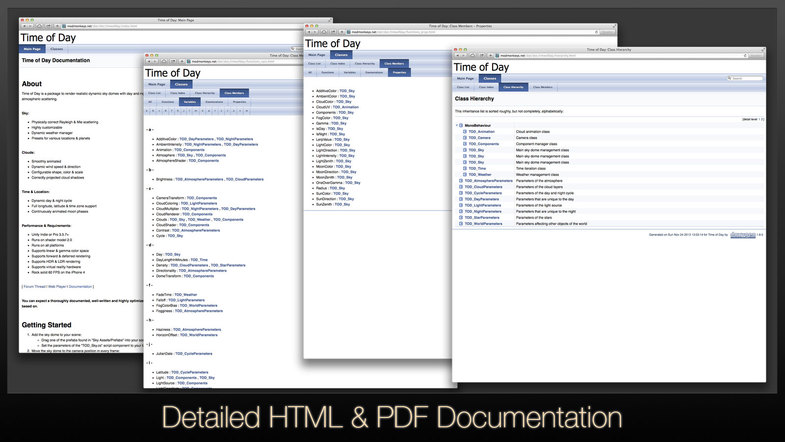The width and height of the screenshot is (785, 442).
Task: Open TOD_Animation class link in hierarchy
Action: [x=482, y=132]
